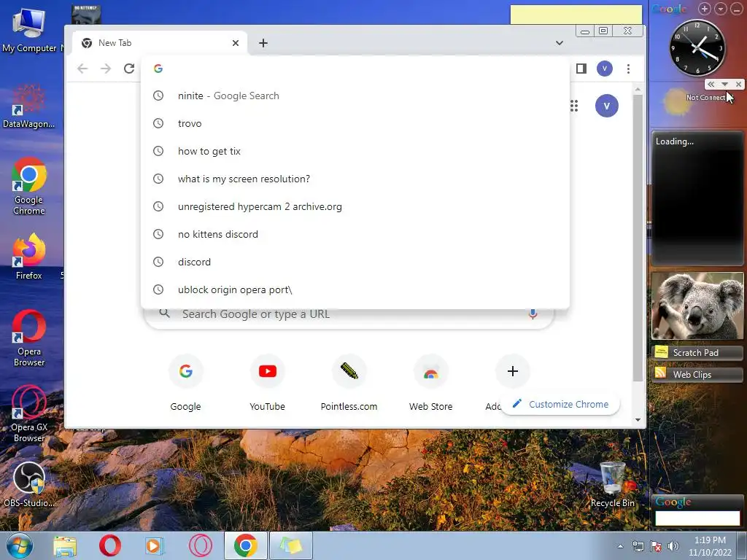Click the Chrome page vertical scrollbar
This screenshot has height=560, width=747.
638,238
